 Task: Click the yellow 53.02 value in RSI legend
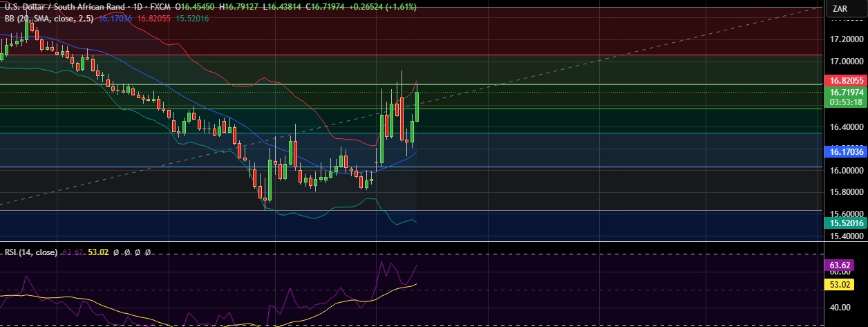pos(99,252)
